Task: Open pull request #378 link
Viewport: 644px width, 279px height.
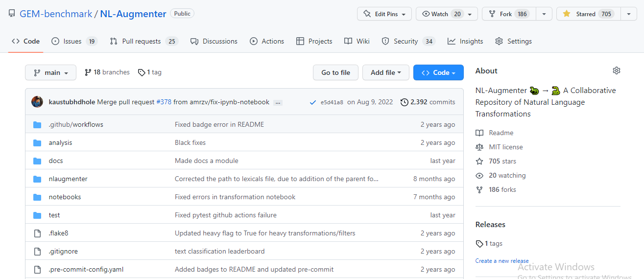Action: [x=164, y=102]
